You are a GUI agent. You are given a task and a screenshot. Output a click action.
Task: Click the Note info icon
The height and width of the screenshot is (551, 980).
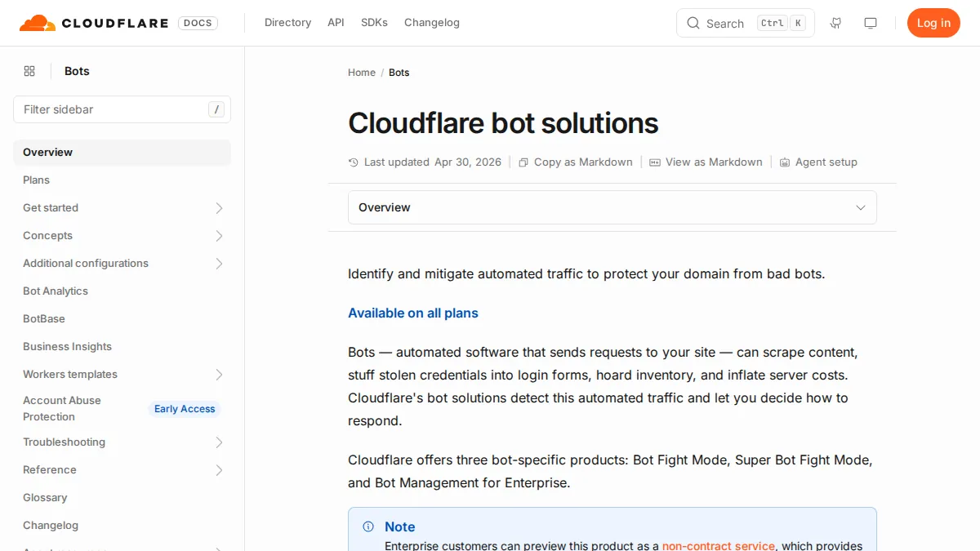tap(368, 527)
